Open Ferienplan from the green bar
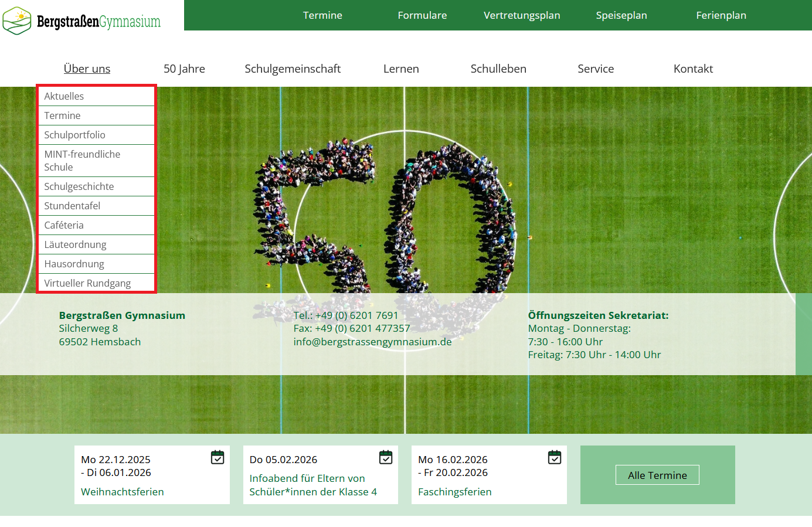Viewport: 812px width, 527px height. pyautogui.click(x=721, y=15)
